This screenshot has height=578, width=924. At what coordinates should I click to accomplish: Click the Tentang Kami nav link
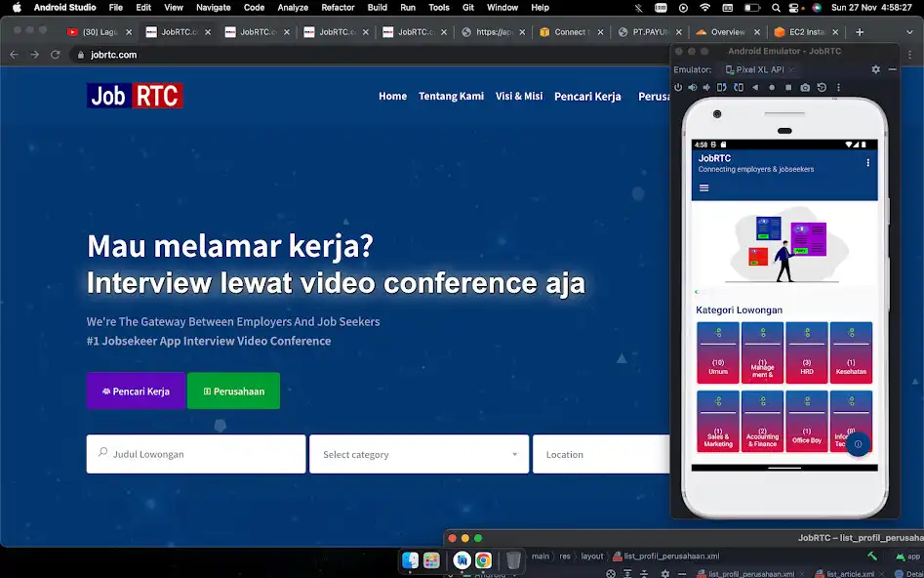(x=451, y=96)
